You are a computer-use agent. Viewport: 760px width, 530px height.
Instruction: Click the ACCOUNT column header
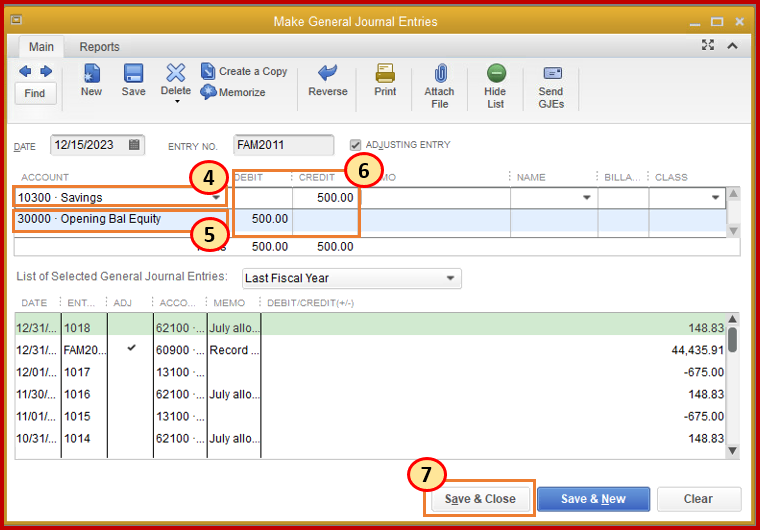click(45, 177)
